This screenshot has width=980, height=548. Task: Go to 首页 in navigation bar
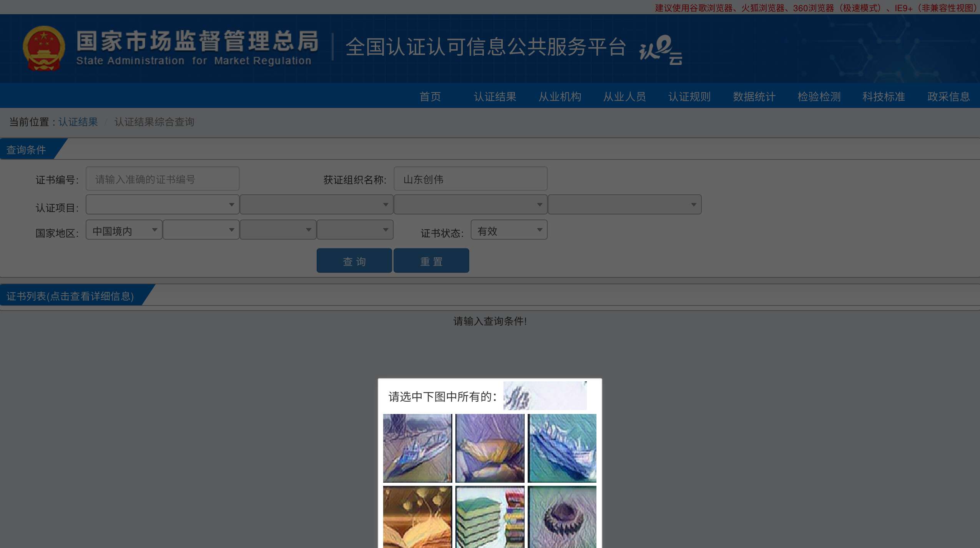(x=430, y=96)
